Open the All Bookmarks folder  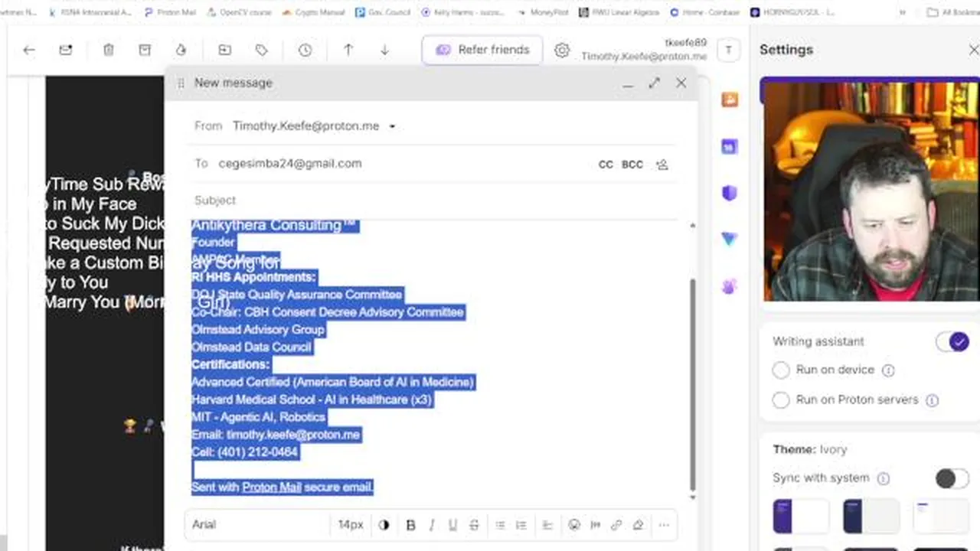tap(952, 12)
